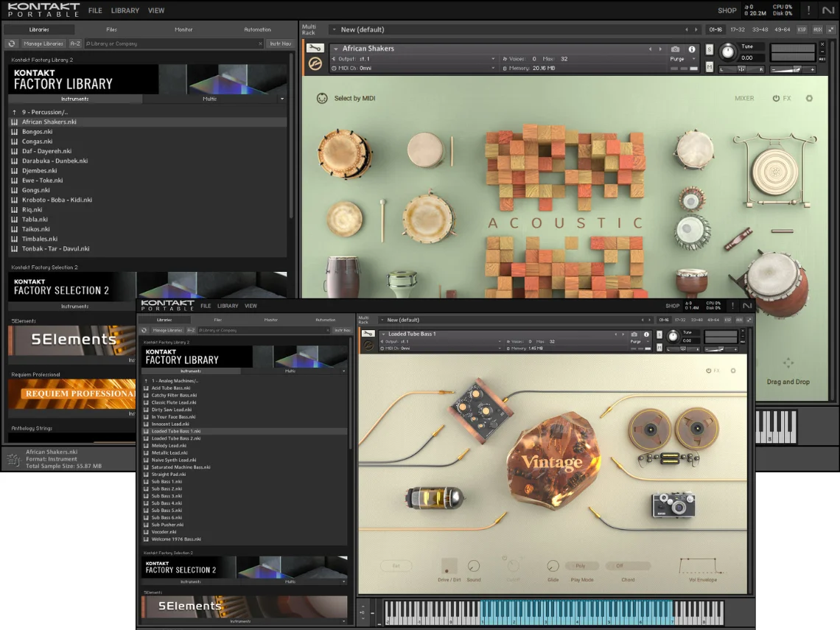Click the Manage Libraries button in top browser
840x630 pixels.
43,43
